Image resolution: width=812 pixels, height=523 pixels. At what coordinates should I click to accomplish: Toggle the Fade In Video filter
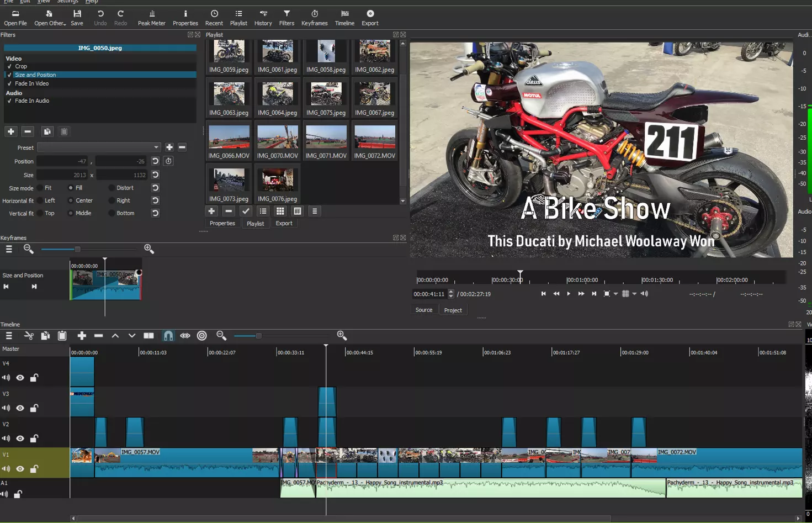[x=9, y=84]
